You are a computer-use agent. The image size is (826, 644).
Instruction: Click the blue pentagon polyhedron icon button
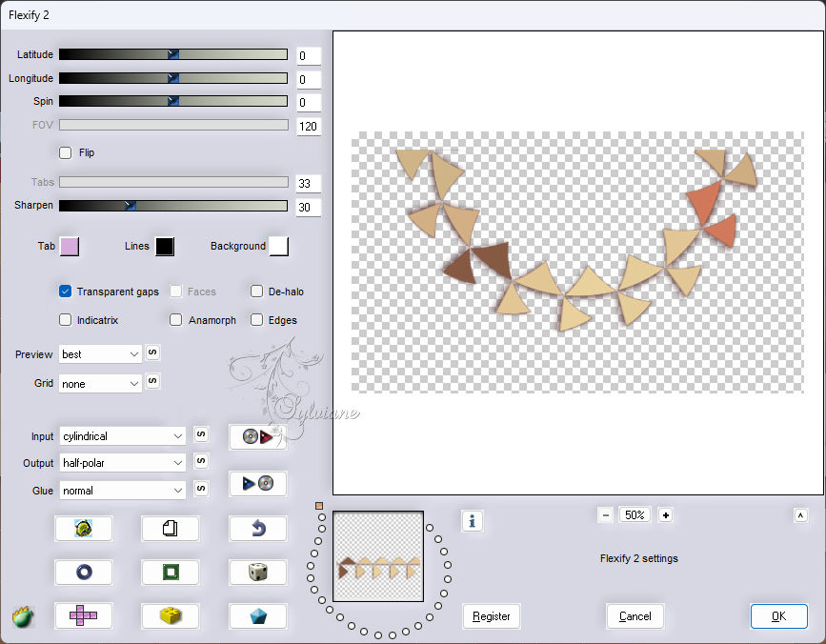pyautogui.click(x=257, y=615)
